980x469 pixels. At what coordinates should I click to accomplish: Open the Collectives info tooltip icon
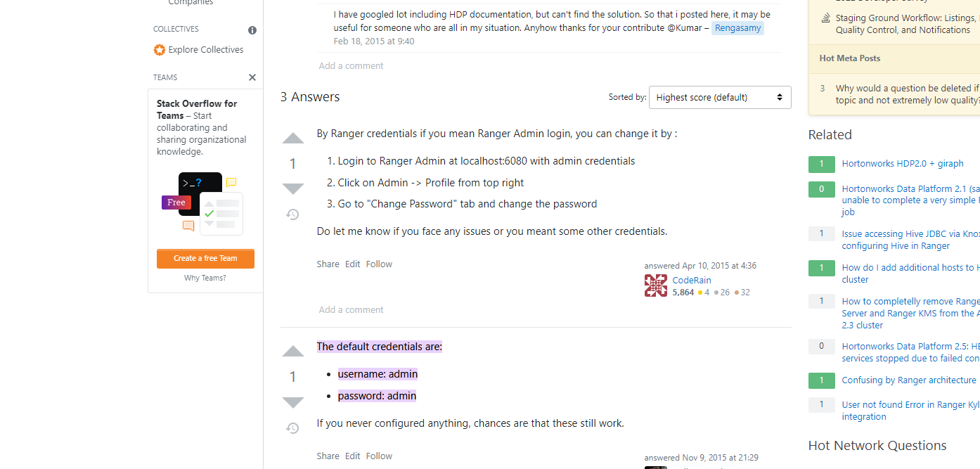tap(252, 30)
